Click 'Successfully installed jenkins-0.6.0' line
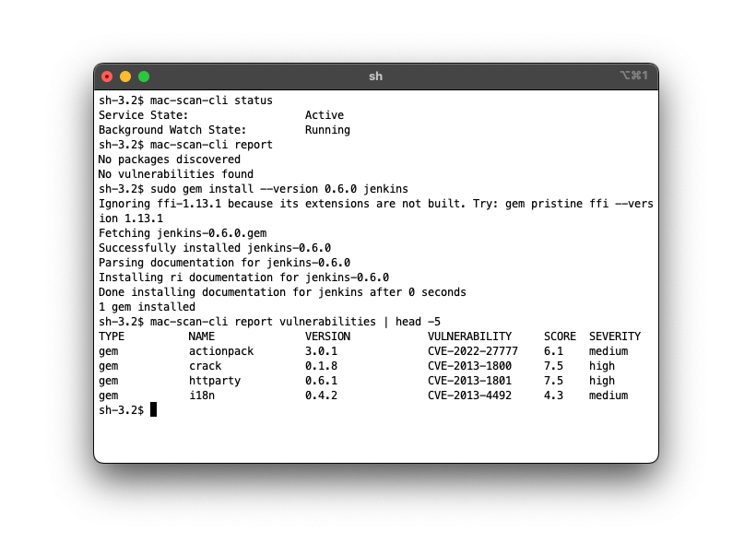The width and height of the screenshot is (756, 555). [x=215, y=248]
